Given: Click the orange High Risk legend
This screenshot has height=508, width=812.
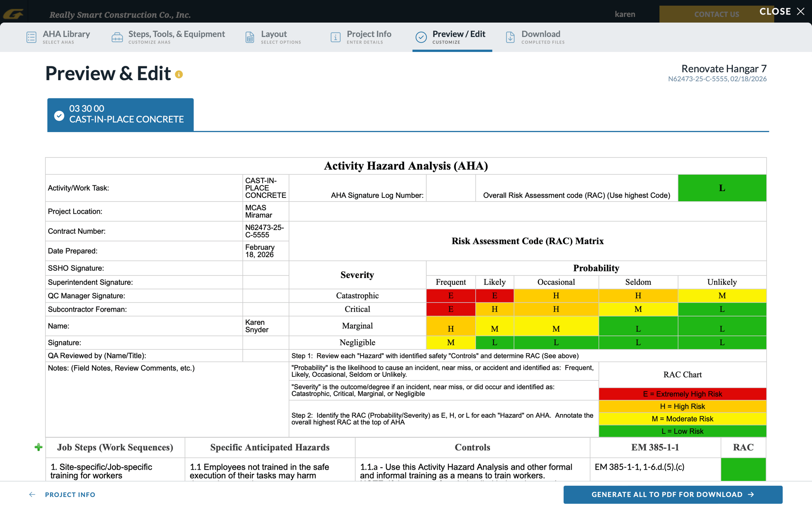Looking at the screenshot, I should [x=682, y=406].
